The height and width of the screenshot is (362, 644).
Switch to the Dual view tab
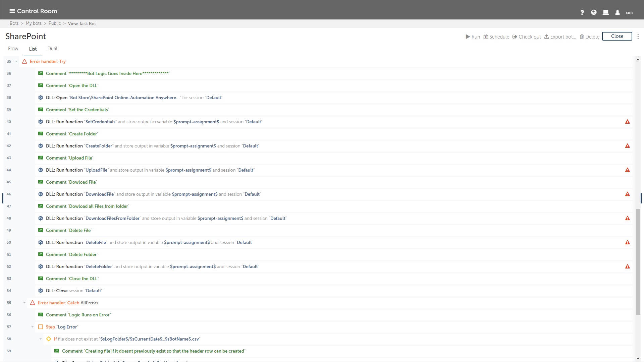click(x=52, y=49)
